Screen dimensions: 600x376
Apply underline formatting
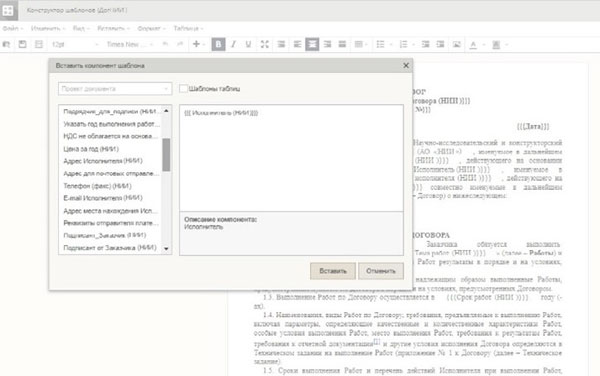click(x=248, y=44)
